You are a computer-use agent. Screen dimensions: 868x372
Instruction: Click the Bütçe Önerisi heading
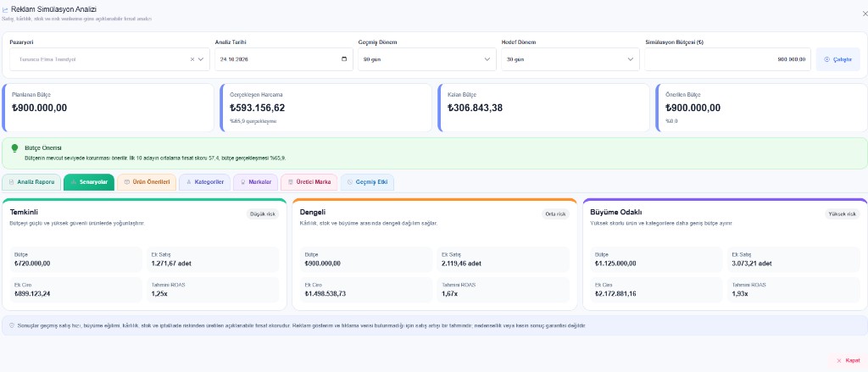(x=43, y=148)
